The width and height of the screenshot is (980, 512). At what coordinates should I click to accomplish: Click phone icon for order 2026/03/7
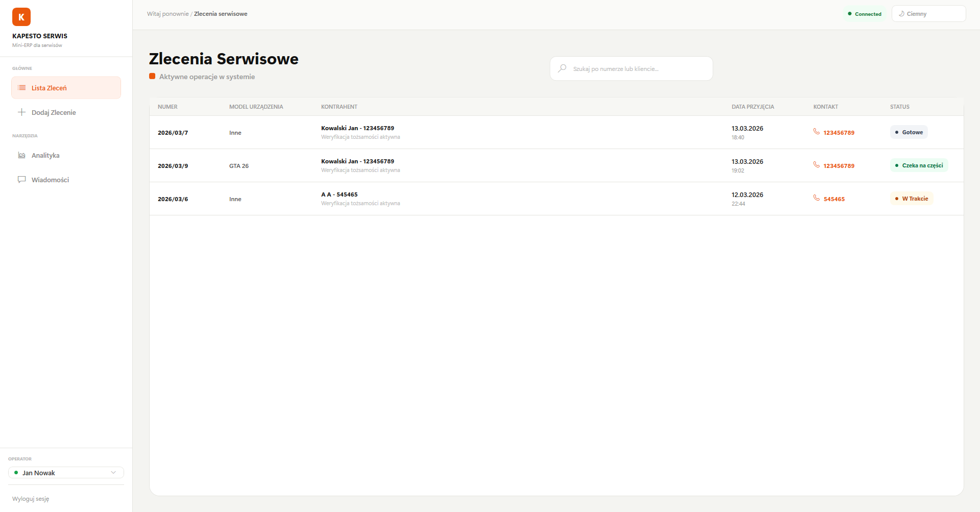point(816,132)
